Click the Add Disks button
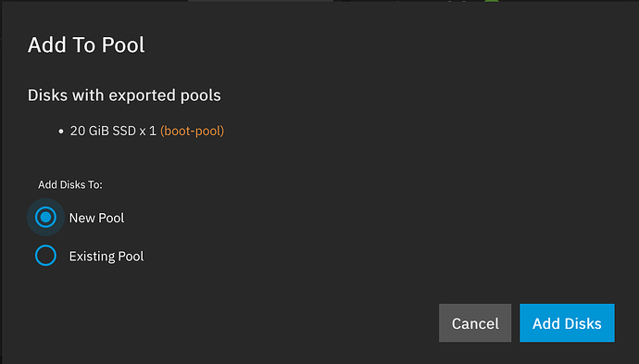Screen dimensions: 639x364 [567, 323]
